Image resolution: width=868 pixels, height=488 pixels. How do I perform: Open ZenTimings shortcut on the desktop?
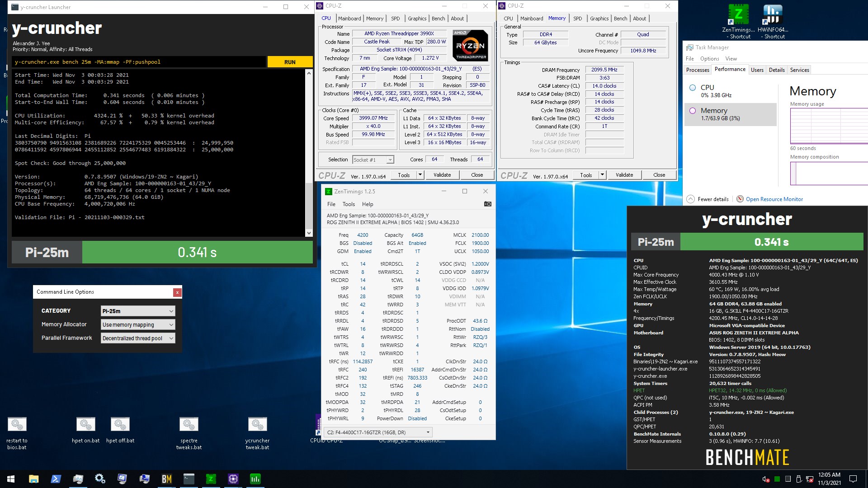738,21
